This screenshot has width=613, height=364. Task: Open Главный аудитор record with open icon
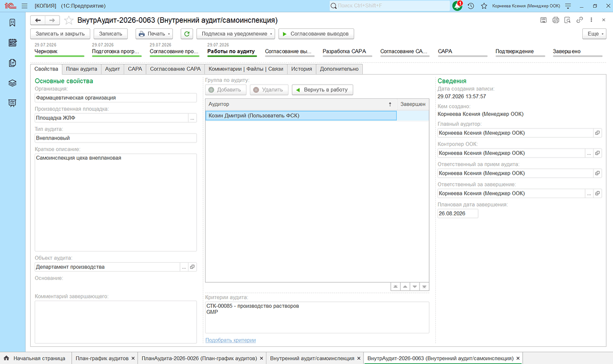point(597,133)
